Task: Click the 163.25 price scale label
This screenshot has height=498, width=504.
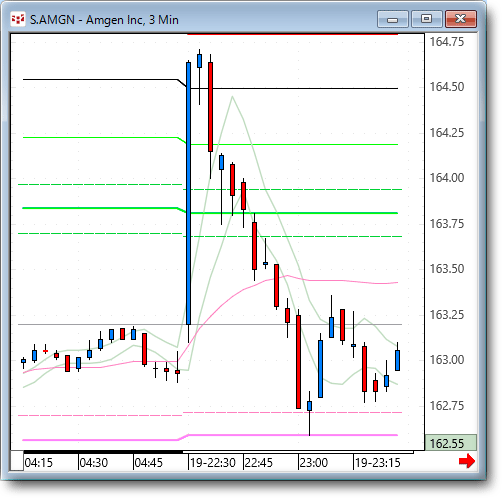Action: coord(447,315)
